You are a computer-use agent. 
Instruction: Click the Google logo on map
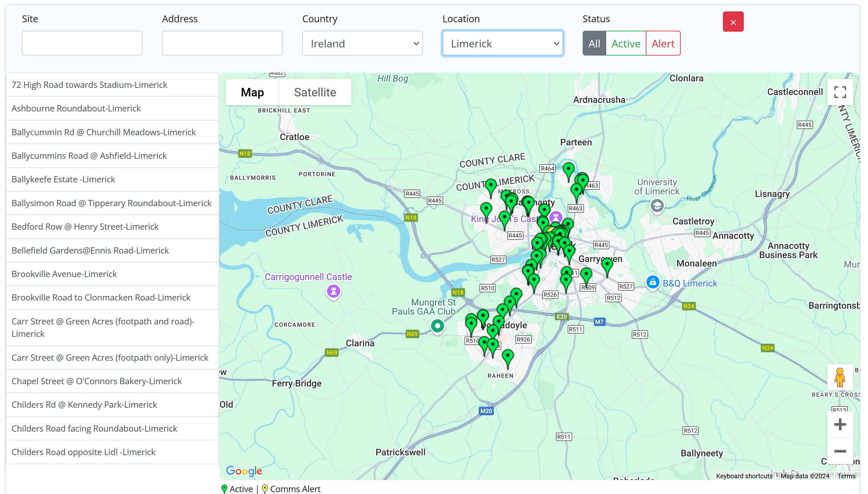244,471
